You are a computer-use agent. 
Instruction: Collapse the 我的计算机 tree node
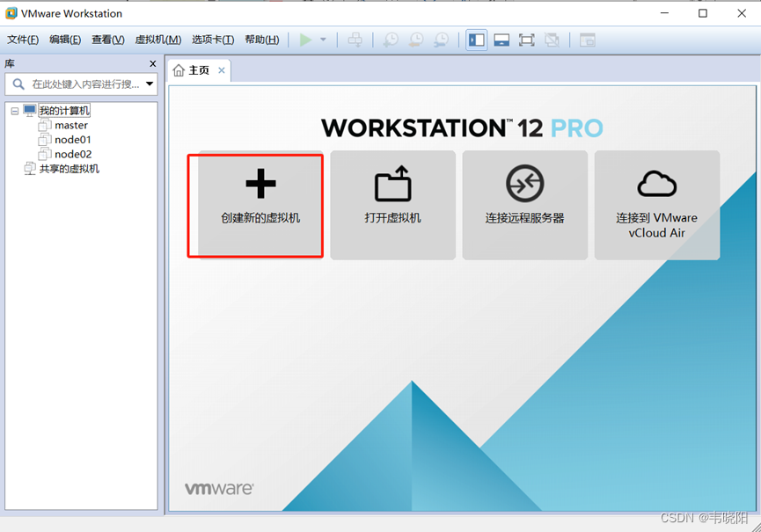[15, 111]
